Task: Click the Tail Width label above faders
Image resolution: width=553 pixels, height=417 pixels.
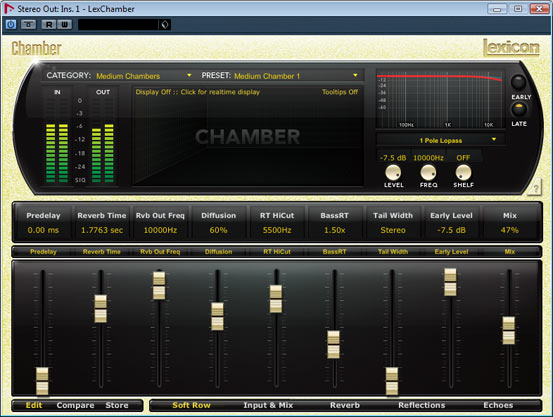Action: pos(393,252)
